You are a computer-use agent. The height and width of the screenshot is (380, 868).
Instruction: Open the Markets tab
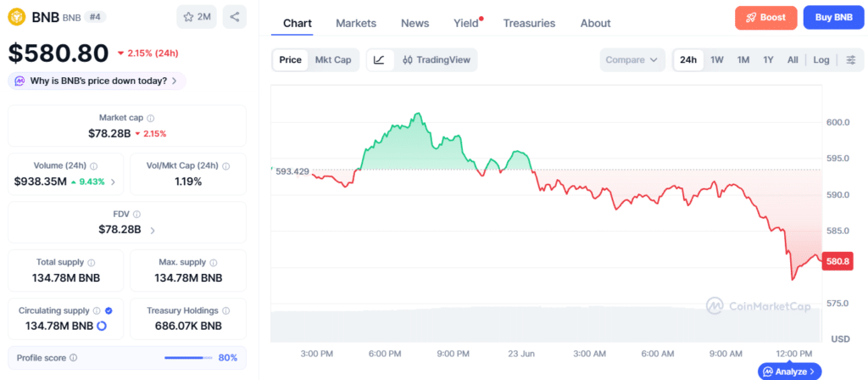[x=356, y=23]
